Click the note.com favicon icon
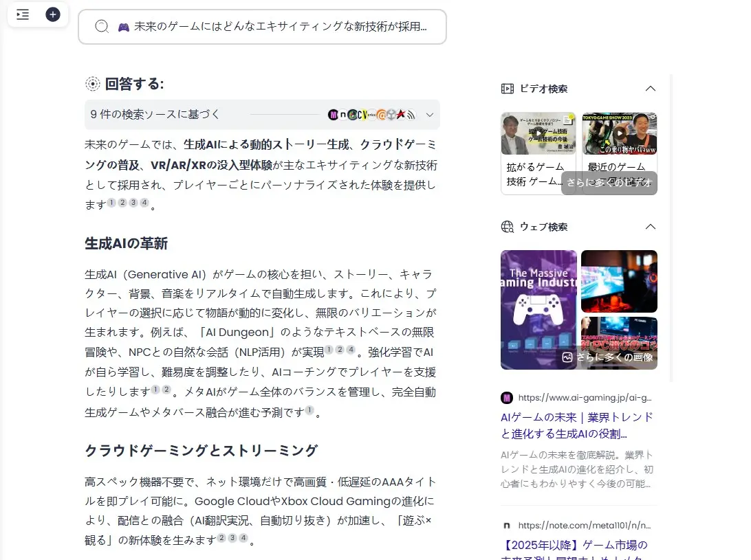The image size is (751, 560). coord(507,526)
